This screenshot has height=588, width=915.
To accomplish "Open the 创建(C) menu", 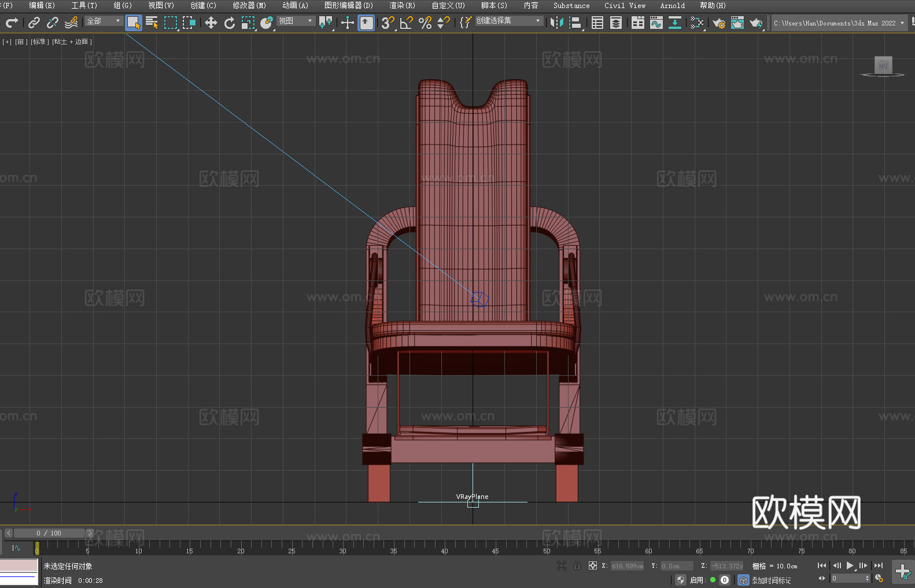I will [x=203, y=5].
